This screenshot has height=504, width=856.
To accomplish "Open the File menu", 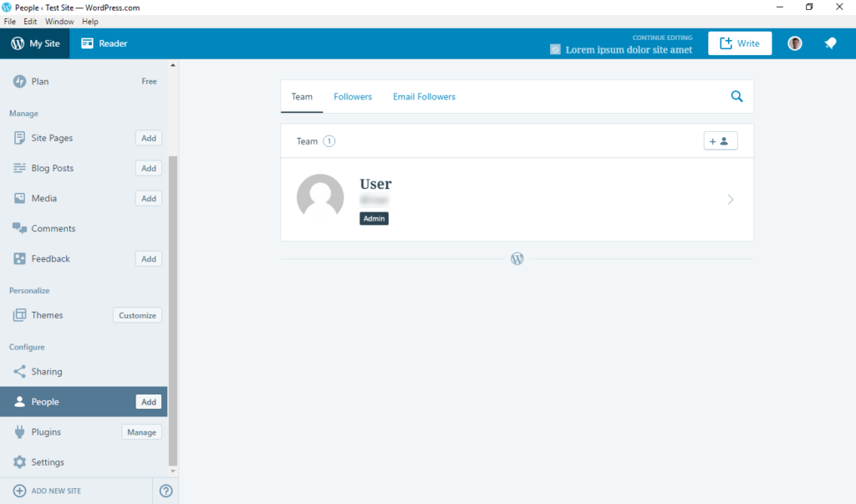I will pos(9,21).
